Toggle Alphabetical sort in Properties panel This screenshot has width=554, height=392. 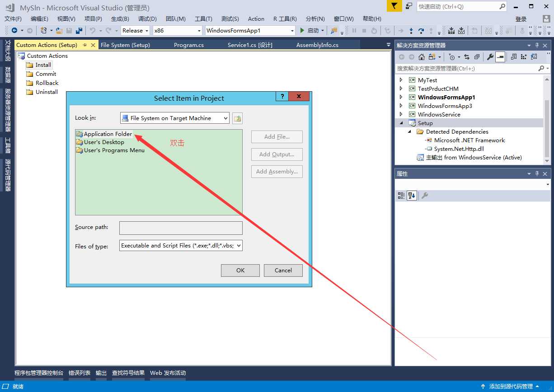412,196
